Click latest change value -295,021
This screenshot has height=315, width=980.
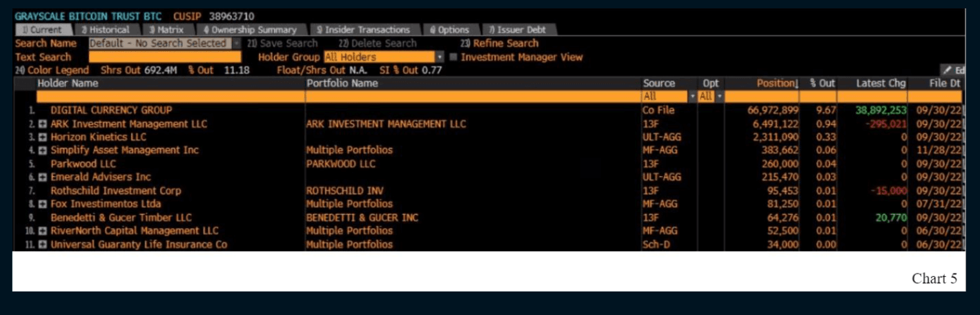(x=885, y=124)
